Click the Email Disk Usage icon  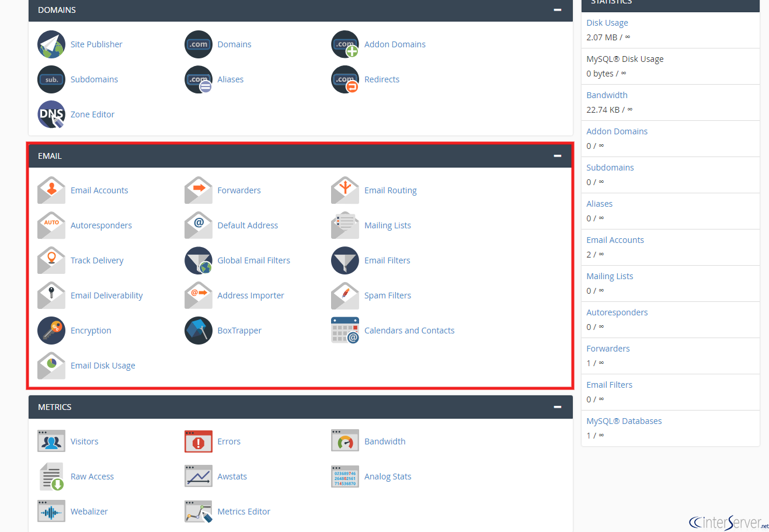coord(51,366)
